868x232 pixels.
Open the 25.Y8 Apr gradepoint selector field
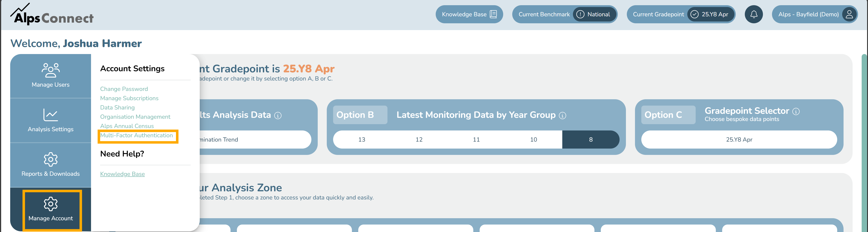coord(739,140)
